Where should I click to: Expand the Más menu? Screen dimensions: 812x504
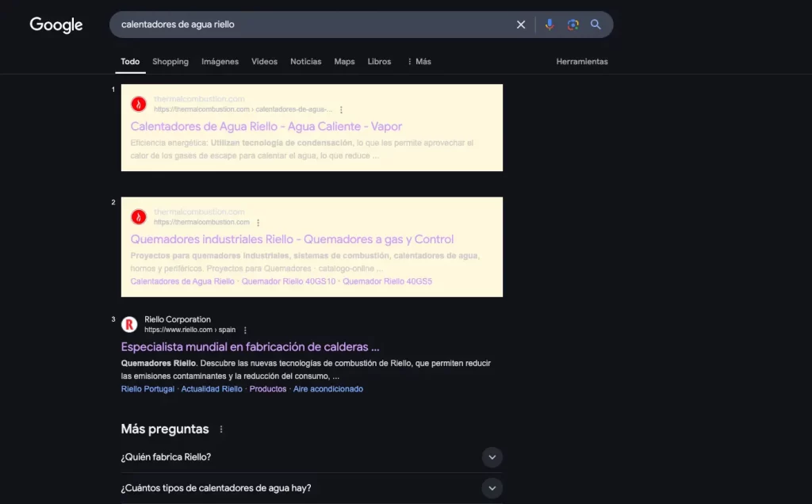pos(419,62)
